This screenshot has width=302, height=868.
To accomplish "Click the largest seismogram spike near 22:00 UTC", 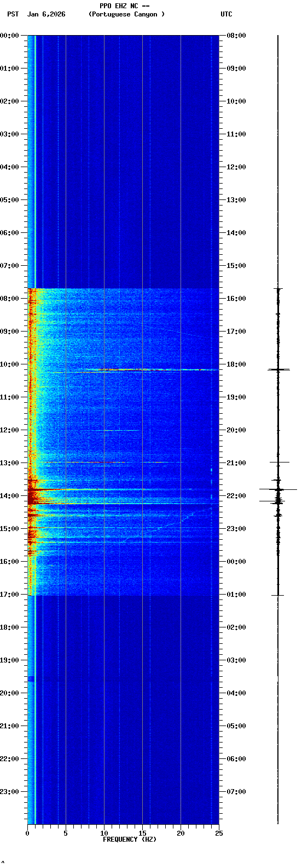I will pyautogui.click(x=278, y=489).
